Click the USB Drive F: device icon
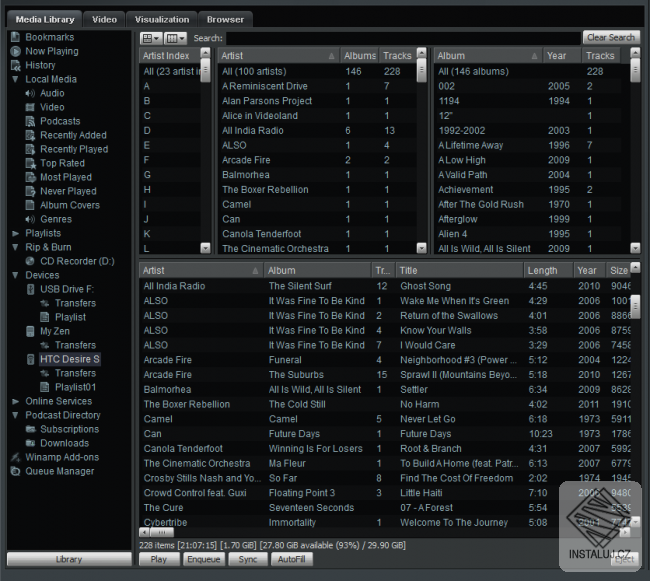The width and height of the screenshot is (650, 581). coord(30,289)
